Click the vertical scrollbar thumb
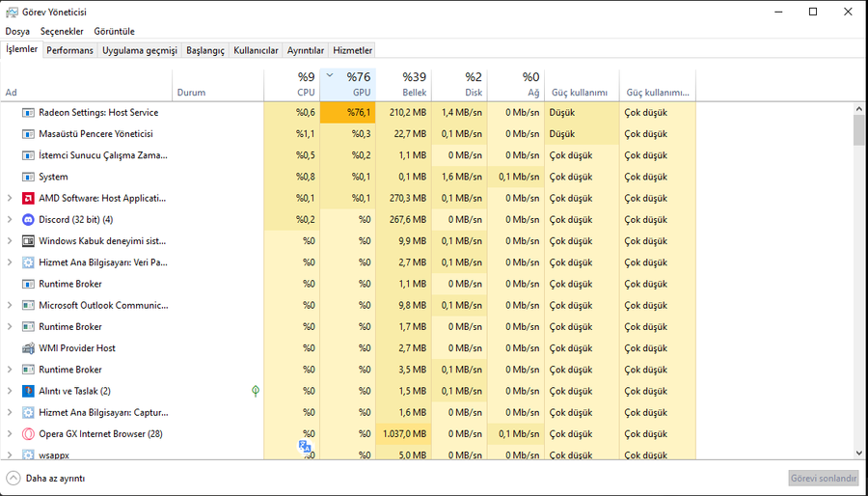Image resolution: width=868 pixels, height=496 pixels. tap(859, 129)
